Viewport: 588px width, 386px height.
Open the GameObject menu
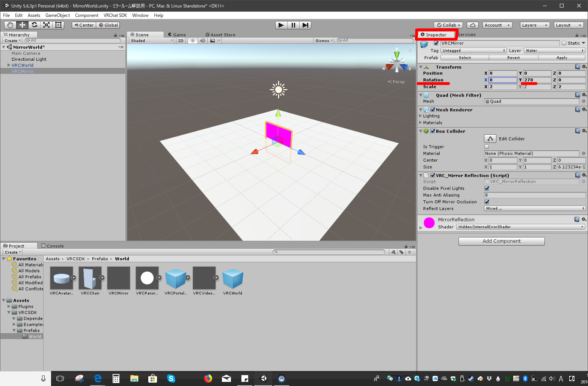coord(57,15)
